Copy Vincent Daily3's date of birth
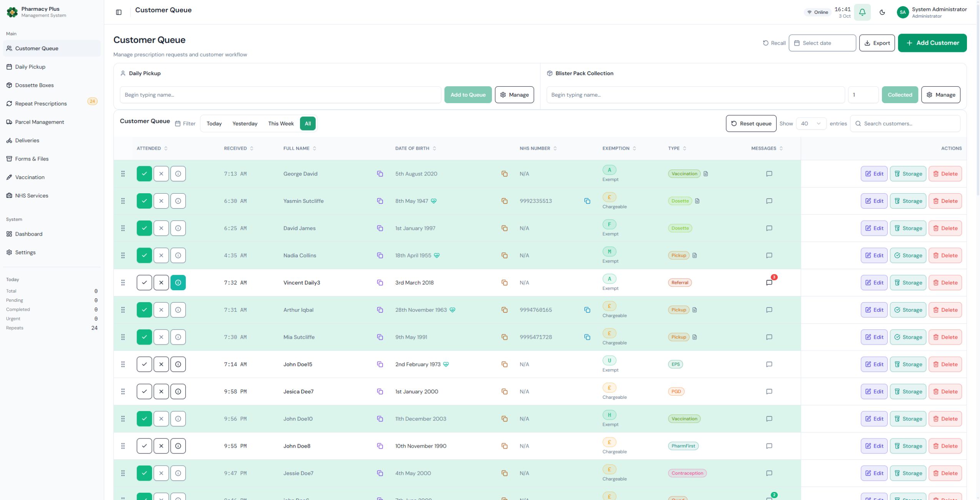Image resolution: width=980 pixels, height=500 pixels. point(504,283)
